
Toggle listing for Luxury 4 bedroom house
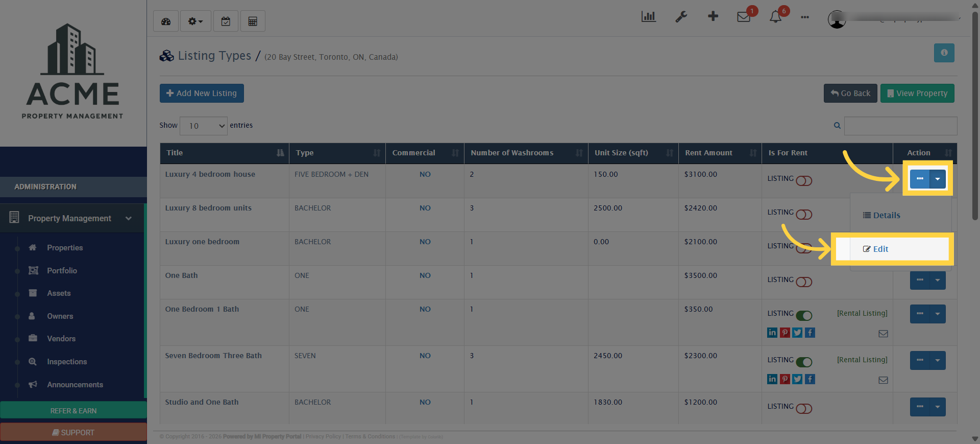tap(804, 181)
